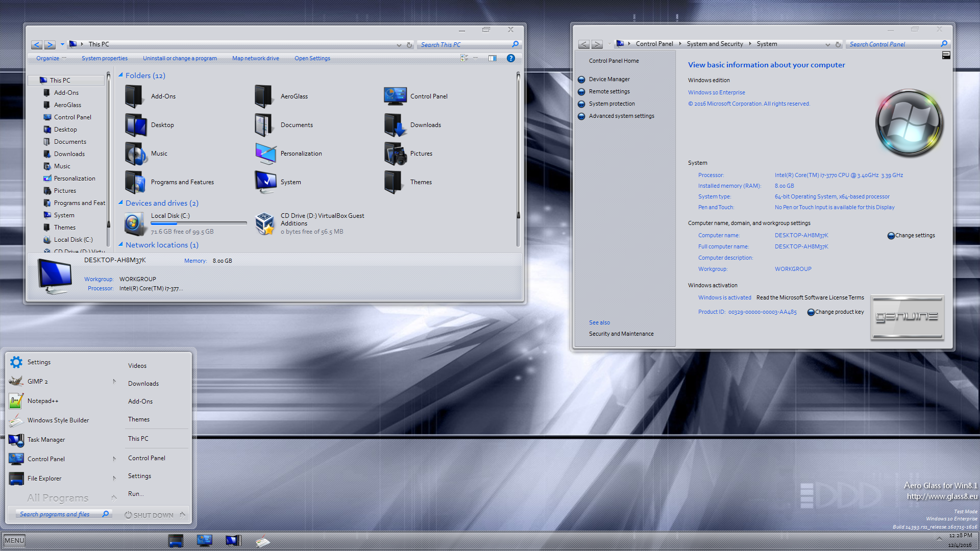This screenshot has width=980, height=551.
Task: Open Remote settings link
Action: [609, 91]
